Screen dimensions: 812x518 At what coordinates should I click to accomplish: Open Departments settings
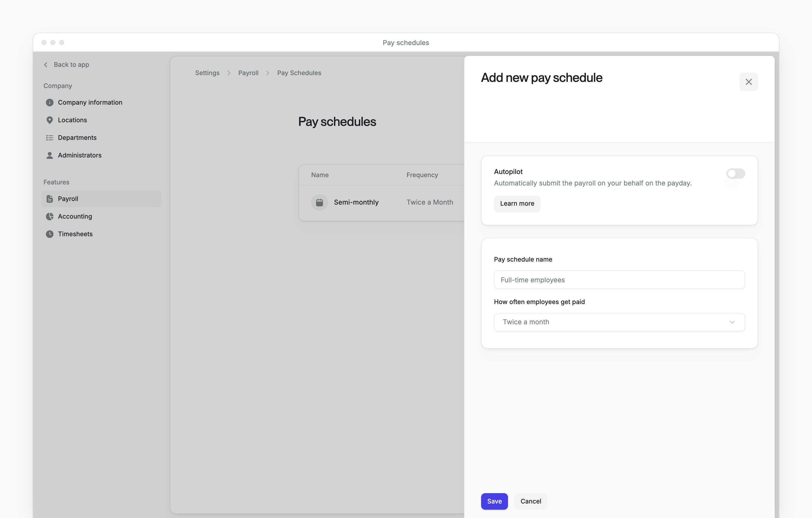pos(101,138)
